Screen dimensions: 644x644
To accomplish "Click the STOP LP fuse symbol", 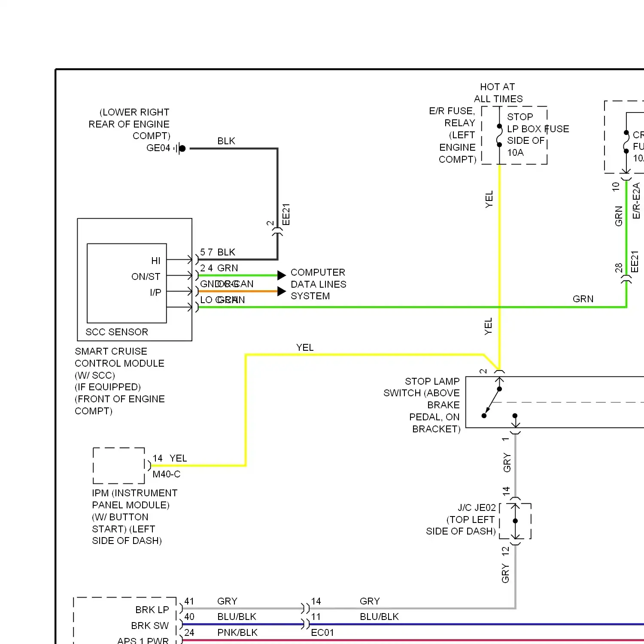I will pos(499,135).
